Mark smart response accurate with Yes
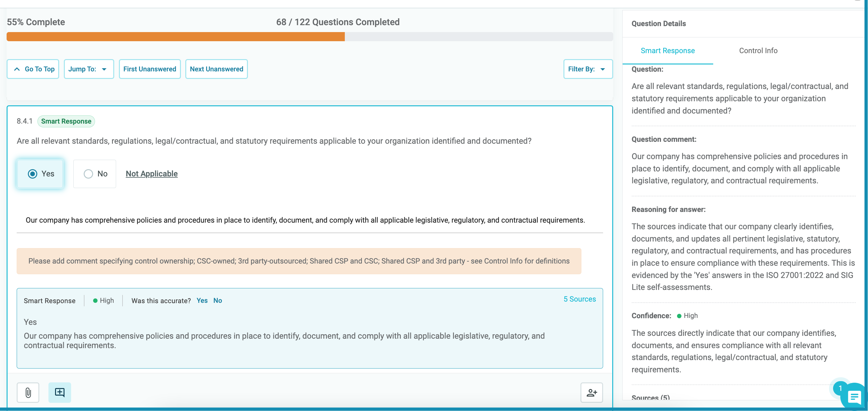This screenshot has height=411, width=868. coord(202,301)
